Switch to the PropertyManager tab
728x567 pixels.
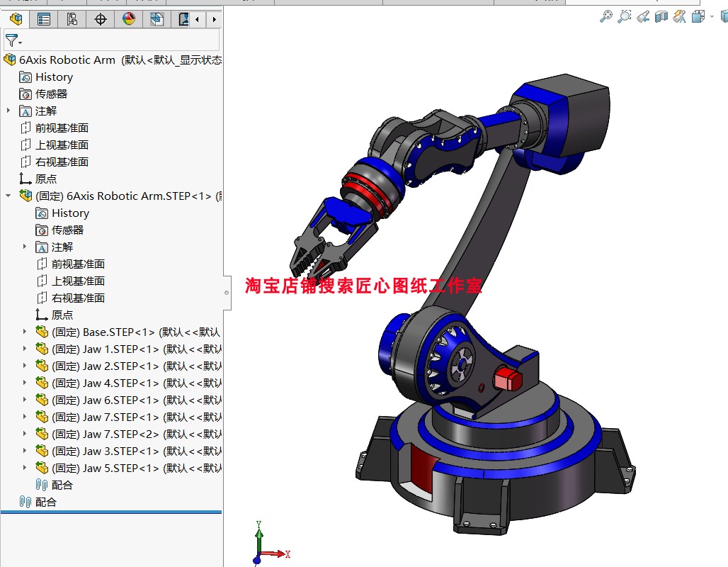click(44, 20)
